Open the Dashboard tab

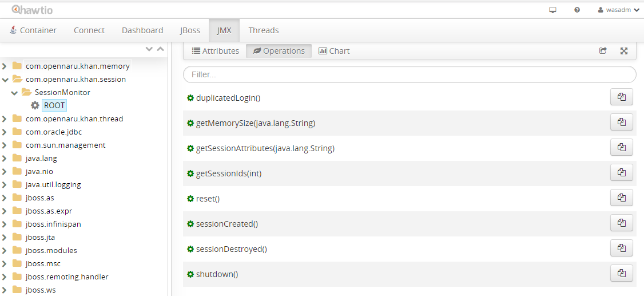142,30
